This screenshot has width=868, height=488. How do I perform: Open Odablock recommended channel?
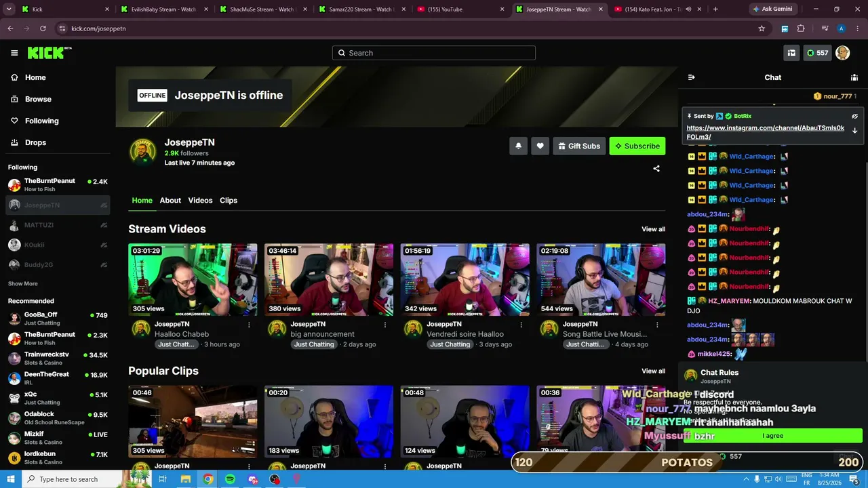click(x=58, y=418)
